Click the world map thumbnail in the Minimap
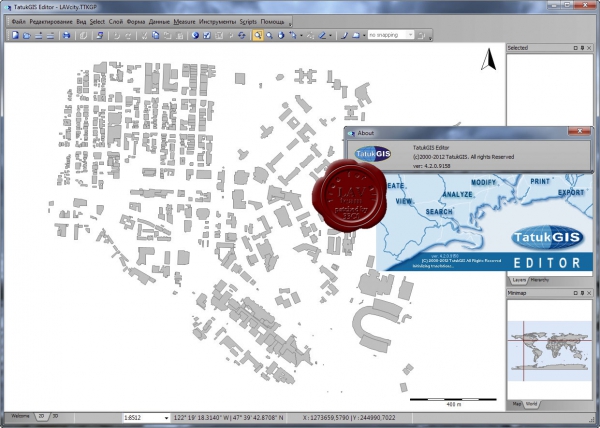The height and width of the screenshot is (428, 600). [x=549, y=351]
